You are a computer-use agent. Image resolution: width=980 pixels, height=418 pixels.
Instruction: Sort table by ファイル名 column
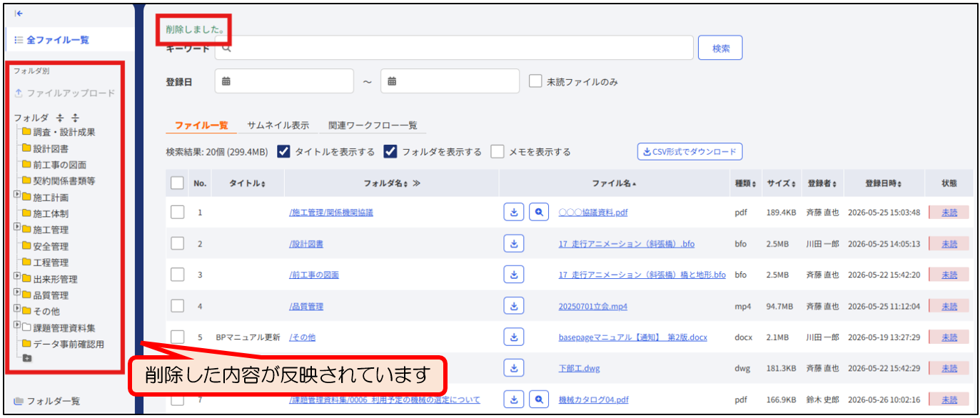[614, 183]
